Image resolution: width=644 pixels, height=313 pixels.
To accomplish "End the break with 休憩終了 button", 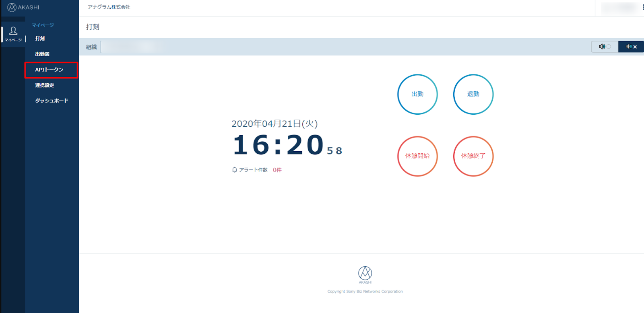I will (x=473, y=156).
